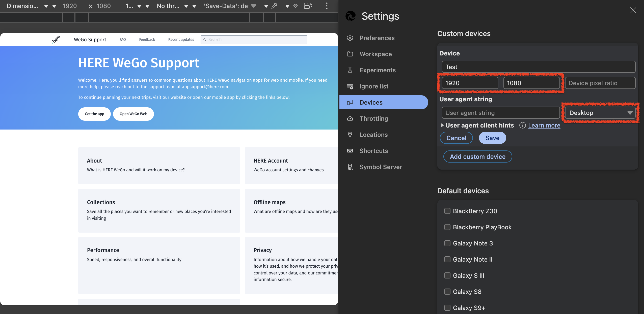Open FAQ in the webpage navigation
Viewport: 644px width, 314px height.
[123, 40]
